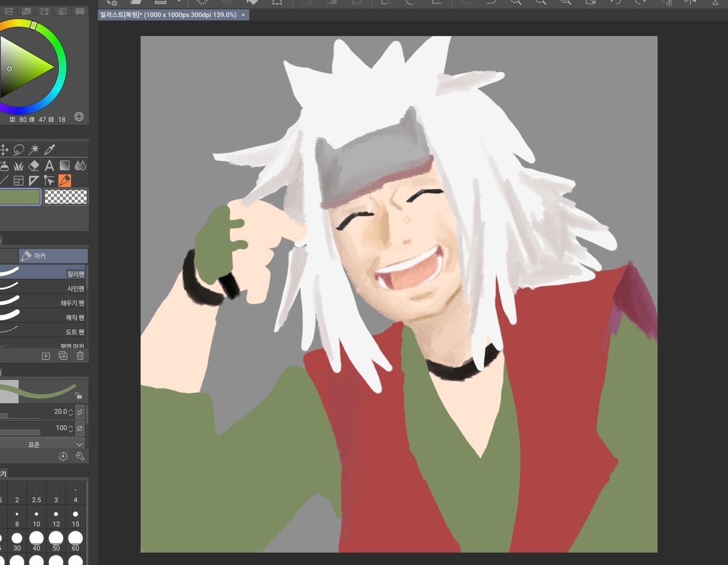The image size is (728, 565).
Task: Pick brush size preset 30
Action: pos(17,541)
